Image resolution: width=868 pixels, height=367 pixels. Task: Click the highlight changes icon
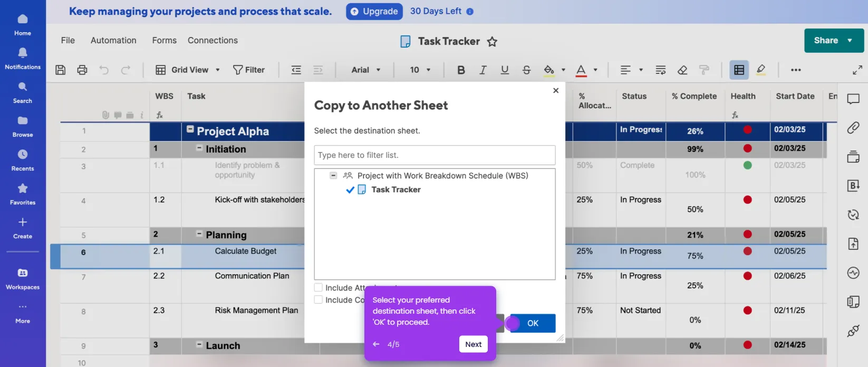[x=761, y=70]
